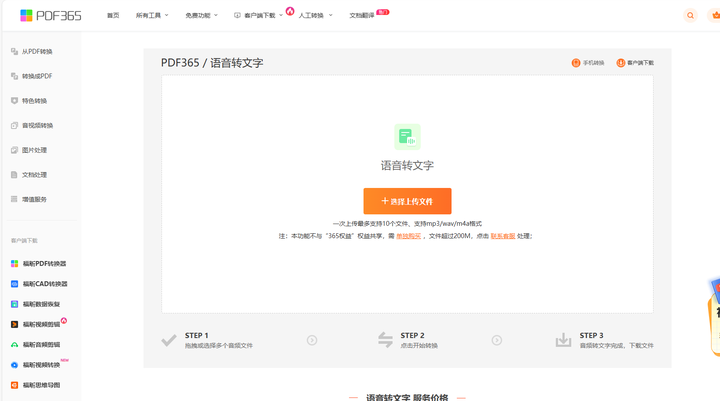
Task: Open the search icon in header
Action: pyautogui.click(x=690, y=16)
